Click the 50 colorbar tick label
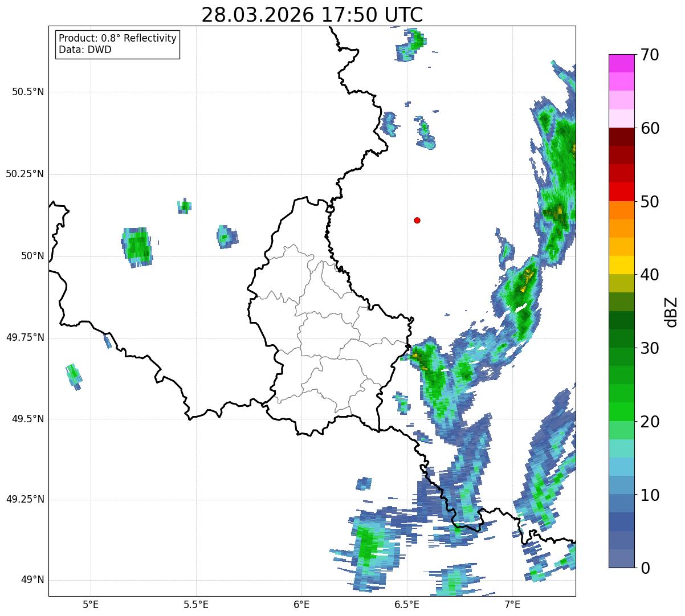 coord(649,202)
